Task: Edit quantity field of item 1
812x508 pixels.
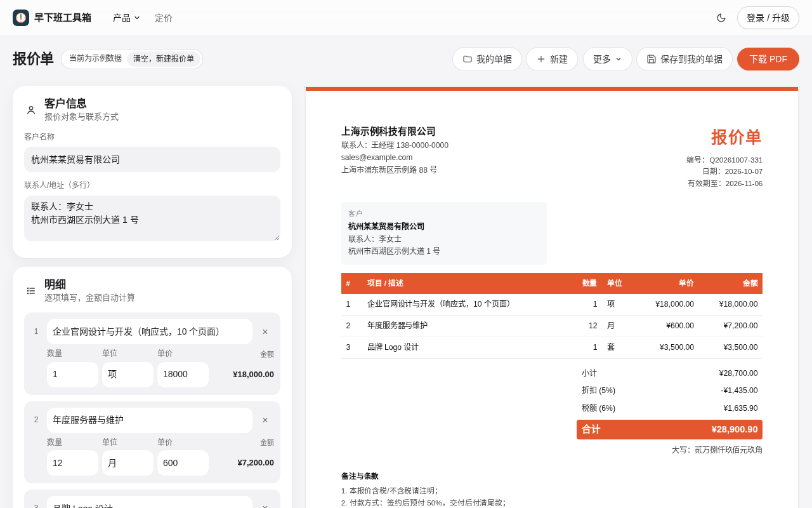Action: pos(72,375)
